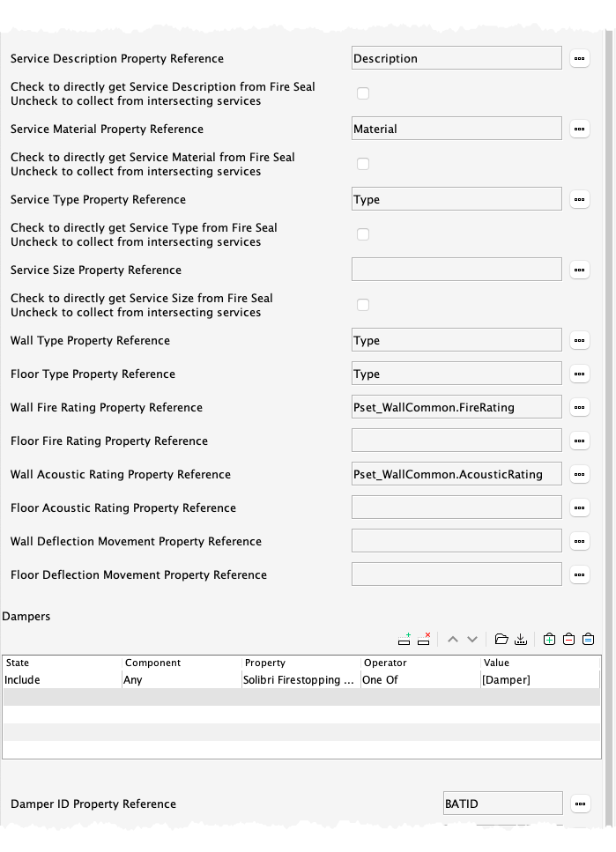Move filter row down with the down arrow

click(472, 640)
